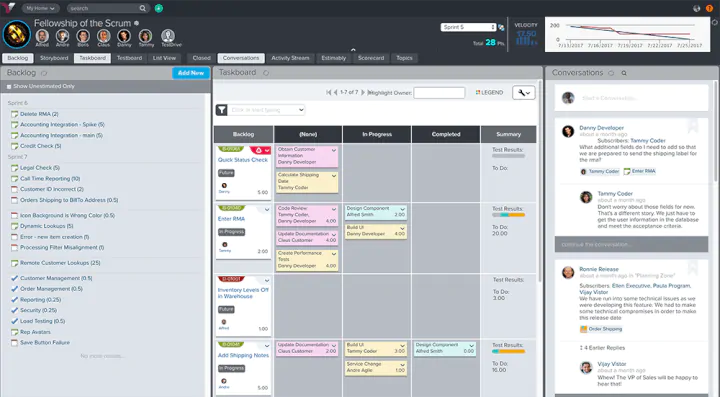Open the globe icon in top bar
720x397 pixels.
pyautogui.click(x=697, y=8)
